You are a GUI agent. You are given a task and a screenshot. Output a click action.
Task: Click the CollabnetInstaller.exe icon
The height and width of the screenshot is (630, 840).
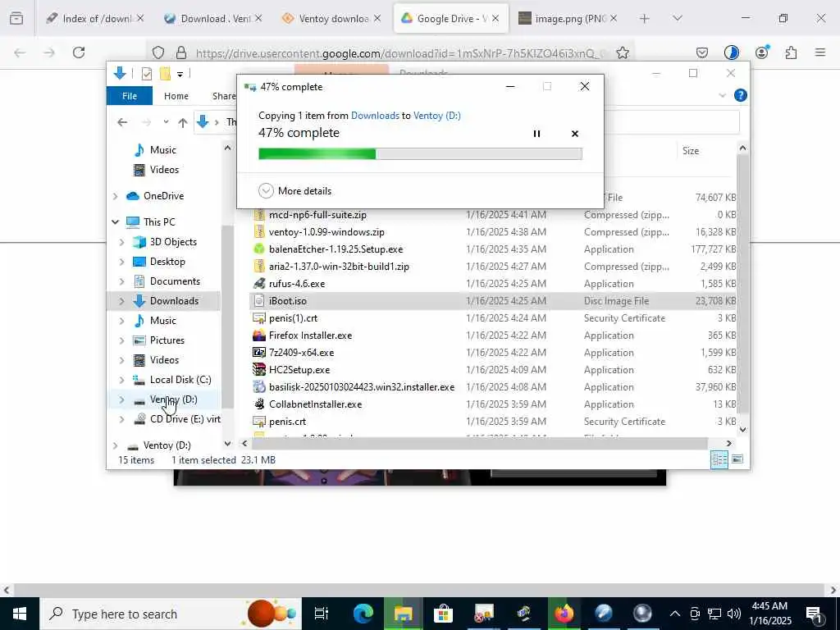[x=259, y=404]
